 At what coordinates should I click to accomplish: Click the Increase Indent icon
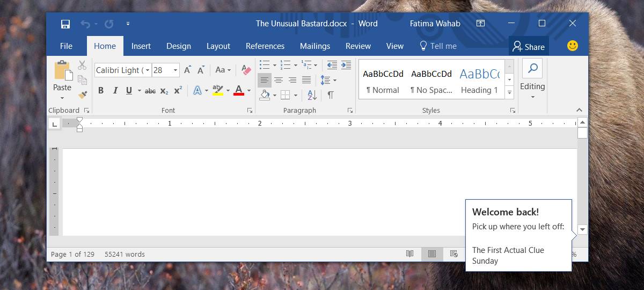pos(346,65)
